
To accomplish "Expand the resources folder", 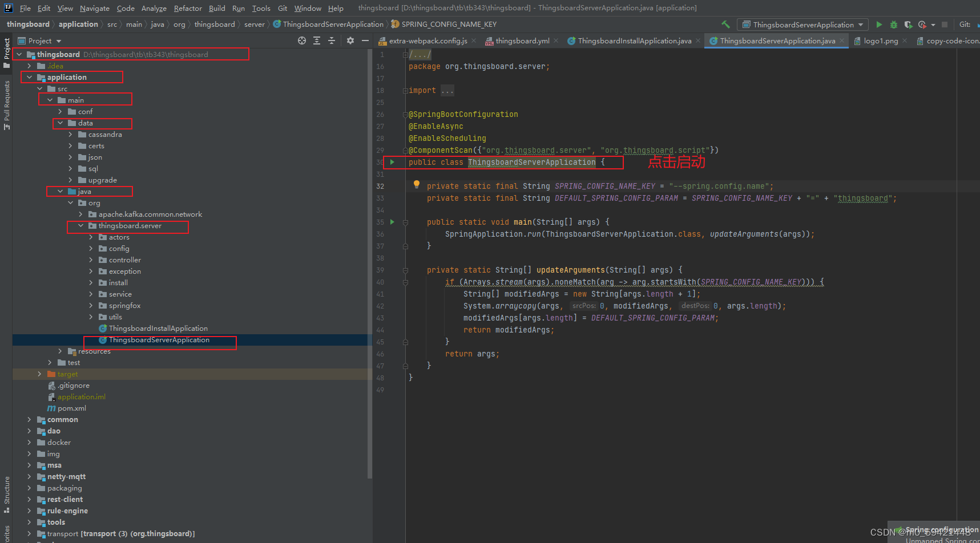I will pos(60,351).
